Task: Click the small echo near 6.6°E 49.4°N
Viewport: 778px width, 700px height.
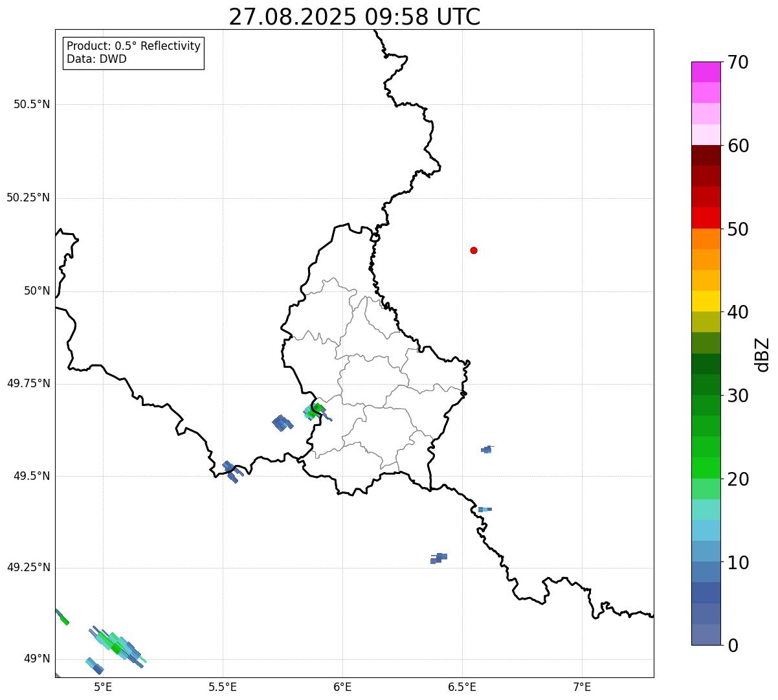Action: pyautogui.click(x=485, y=510)
